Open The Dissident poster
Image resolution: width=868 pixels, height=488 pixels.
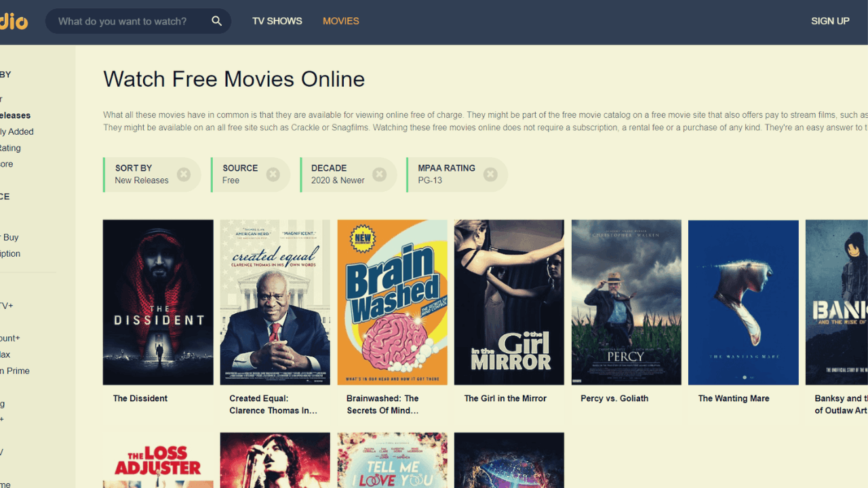(158, 302)
